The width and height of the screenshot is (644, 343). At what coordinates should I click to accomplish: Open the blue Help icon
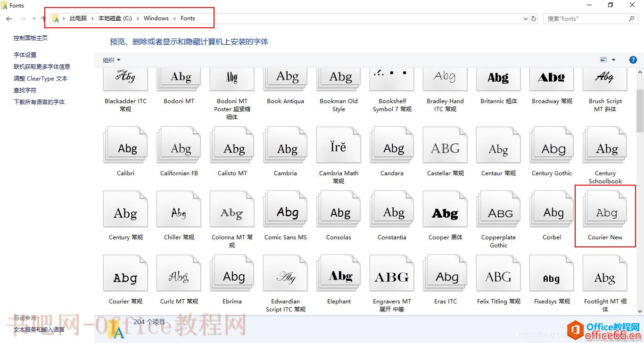click(633, 60)
